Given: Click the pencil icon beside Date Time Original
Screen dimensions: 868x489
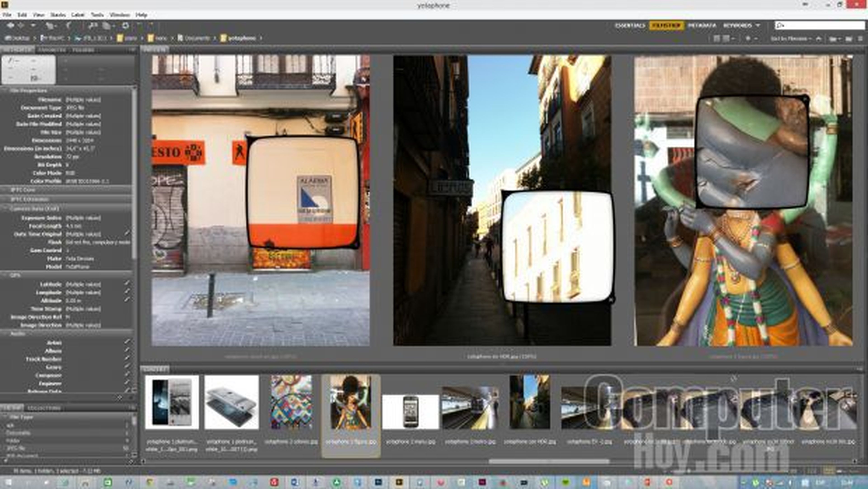Looking at the screenshot, I should [127, 233].
